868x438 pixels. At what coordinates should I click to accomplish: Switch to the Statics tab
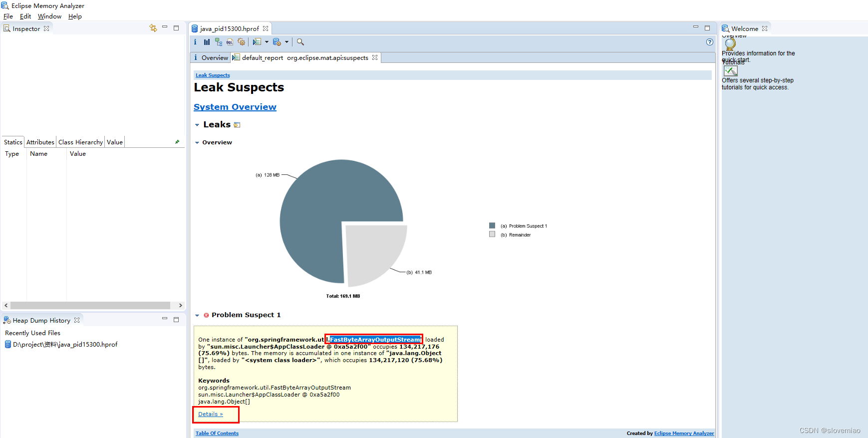(13, 142)
